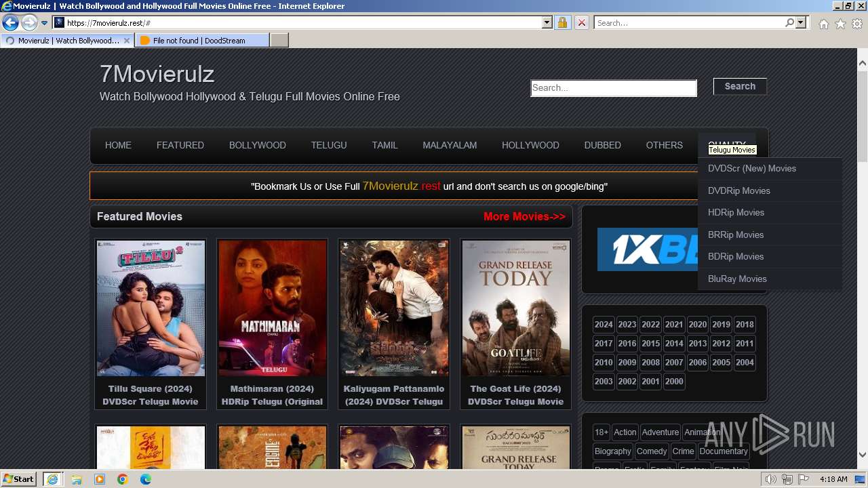Image resolution: width=868 pixels, height=488 pixels.
Task: Click the security lock icon
Action: 562,23
